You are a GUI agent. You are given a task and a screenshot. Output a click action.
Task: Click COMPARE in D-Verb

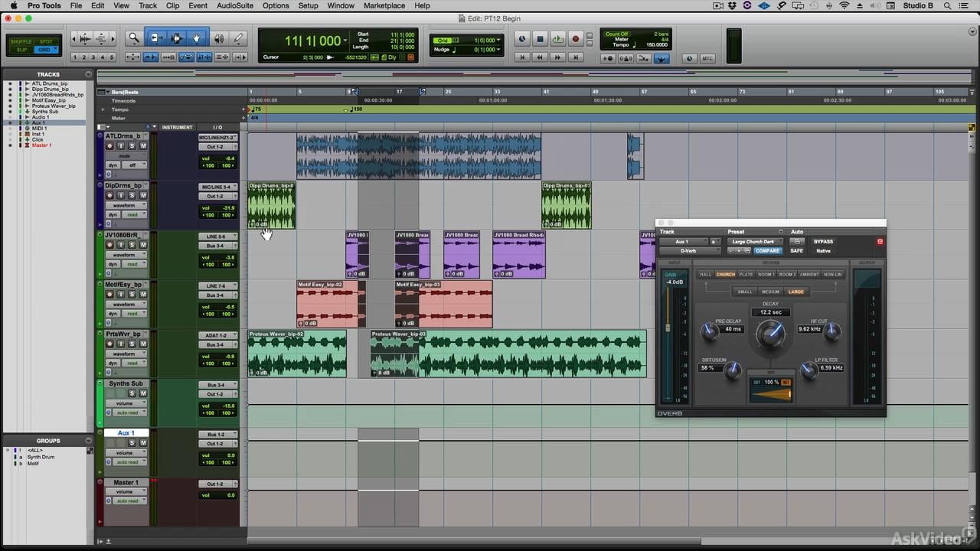[767, 251]
